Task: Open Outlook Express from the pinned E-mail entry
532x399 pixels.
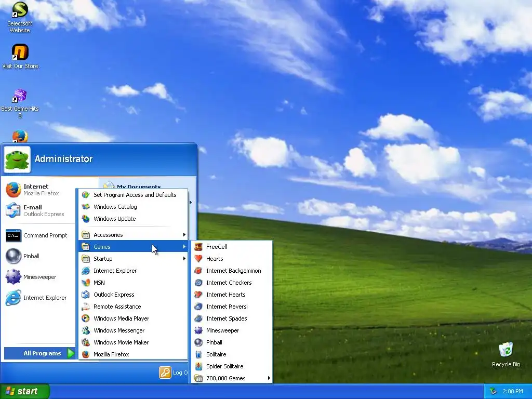Action: [38, 210]
